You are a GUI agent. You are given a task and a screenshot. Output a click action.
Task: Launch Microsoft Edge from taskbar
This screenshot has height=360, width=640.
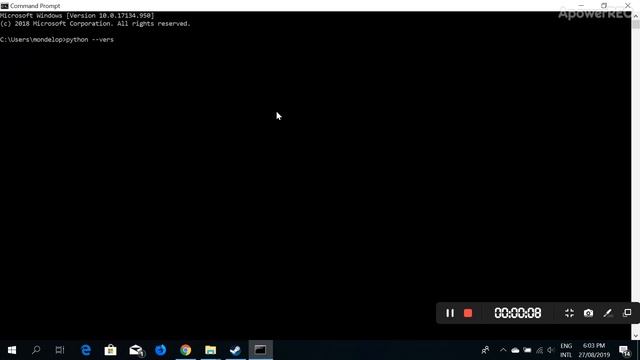pos(86,350)
